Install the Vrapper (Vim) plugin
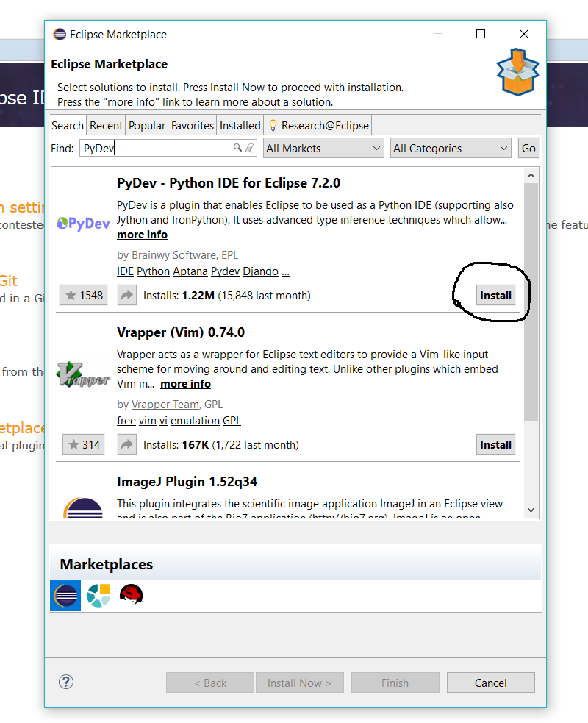588x723 pixels. click(495, 444)
